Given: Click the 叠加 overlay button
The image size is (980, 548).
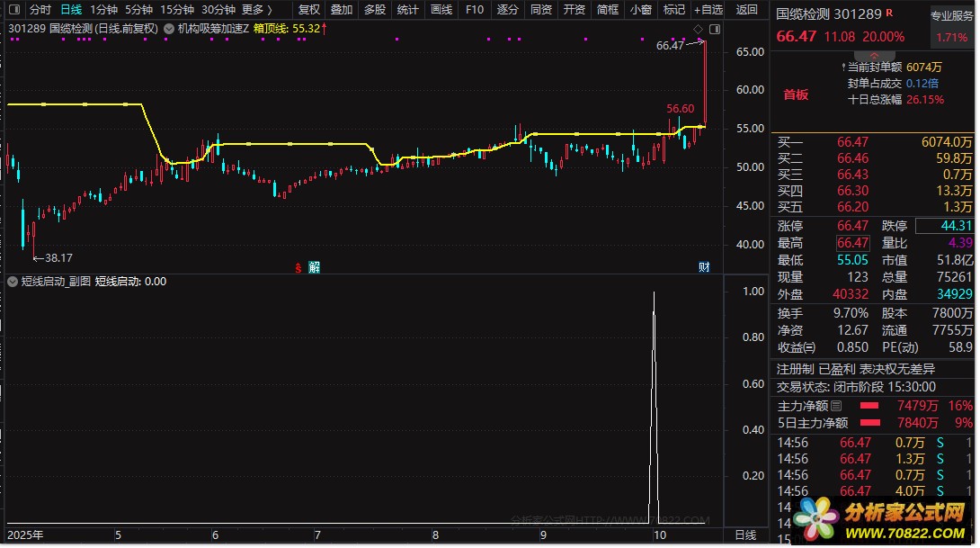Looking at the screenshot, I should pyautogui.click(x=342, y=9).
